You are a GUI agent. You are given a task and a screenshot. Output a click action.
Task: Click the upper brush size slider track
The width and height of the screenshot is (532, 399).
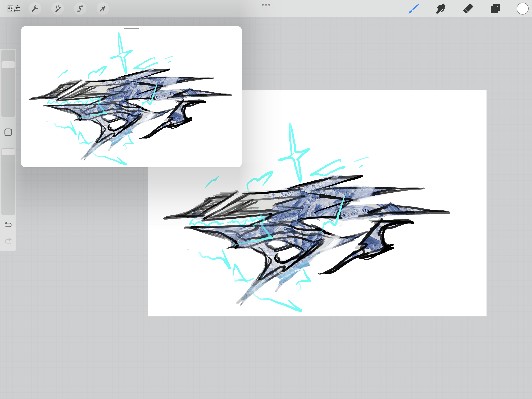pos(8,83)
